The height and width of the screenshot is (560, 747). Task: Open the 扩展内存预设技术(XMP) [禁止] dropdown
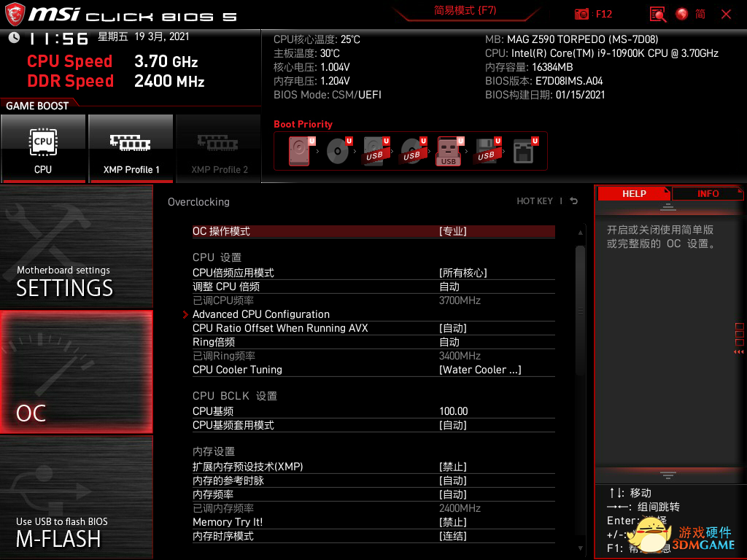(x=373, y=467)
